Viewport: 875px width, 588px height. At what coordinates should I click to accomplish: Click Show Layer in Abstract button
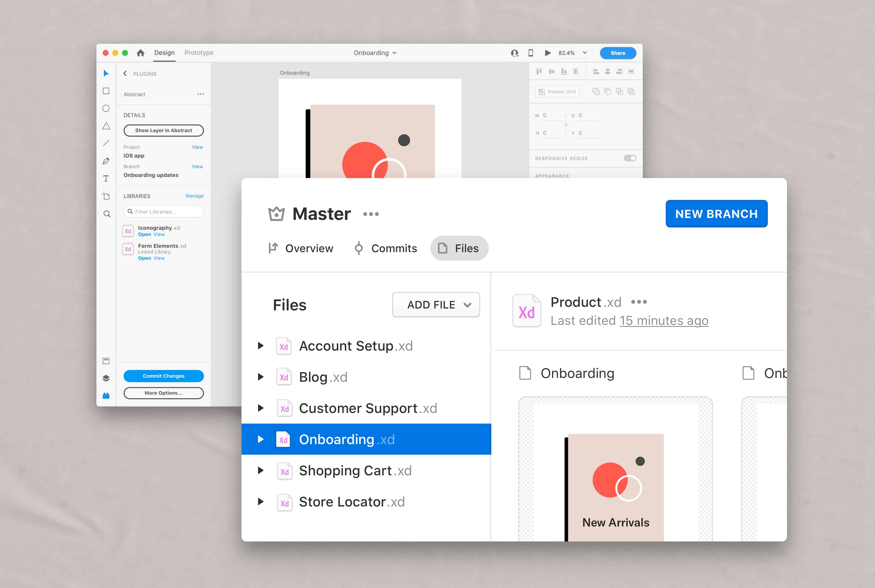pyautogui.click(x=164, y=130)
